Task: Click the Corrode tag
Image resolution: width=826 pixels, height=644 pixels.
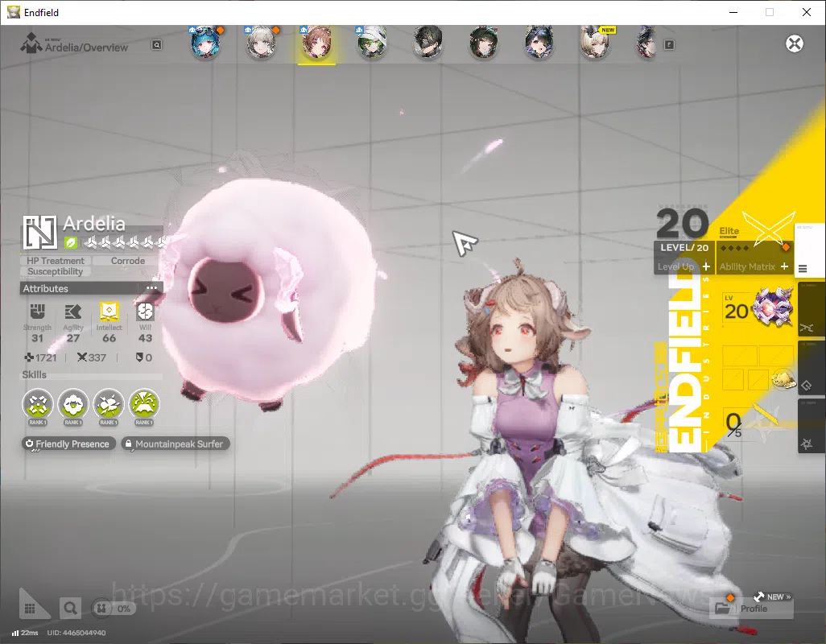Action: (127, 261)
